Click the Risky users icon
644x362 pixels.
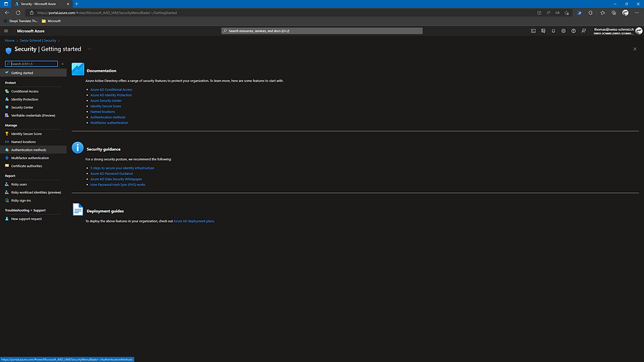7,184
